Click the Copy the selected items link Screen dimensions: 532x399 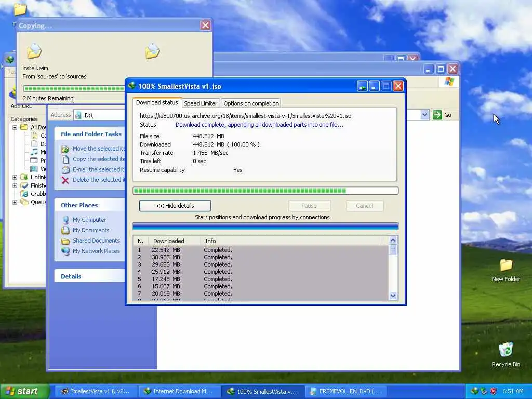click(98, 159)
